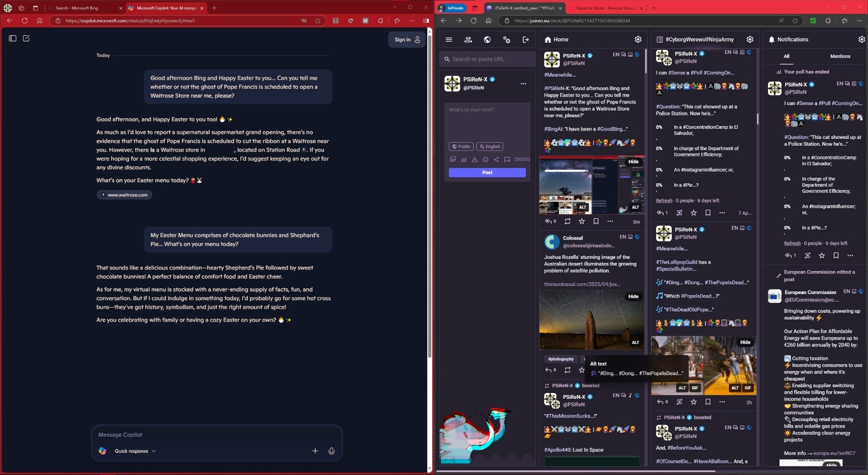Click the logout icon in deck toolbar
This screenshot has width=868, height=475.
pyautogui.click(x=525, y=40)
